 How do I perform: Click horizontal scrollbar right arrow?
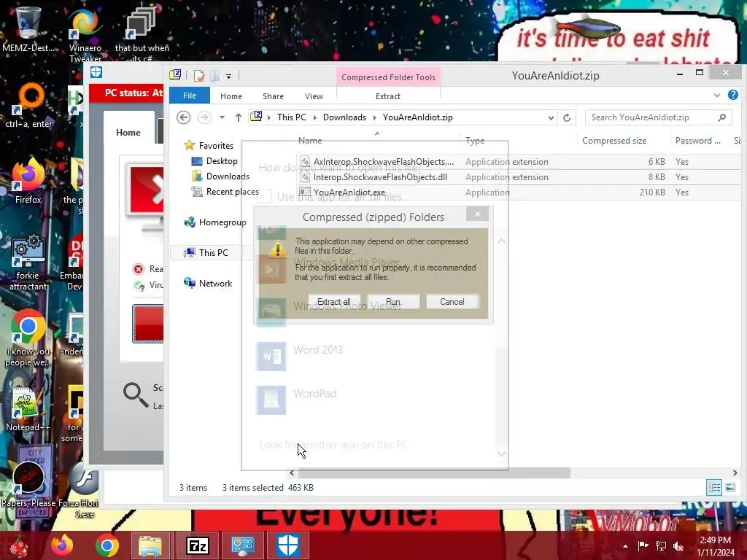735,472
